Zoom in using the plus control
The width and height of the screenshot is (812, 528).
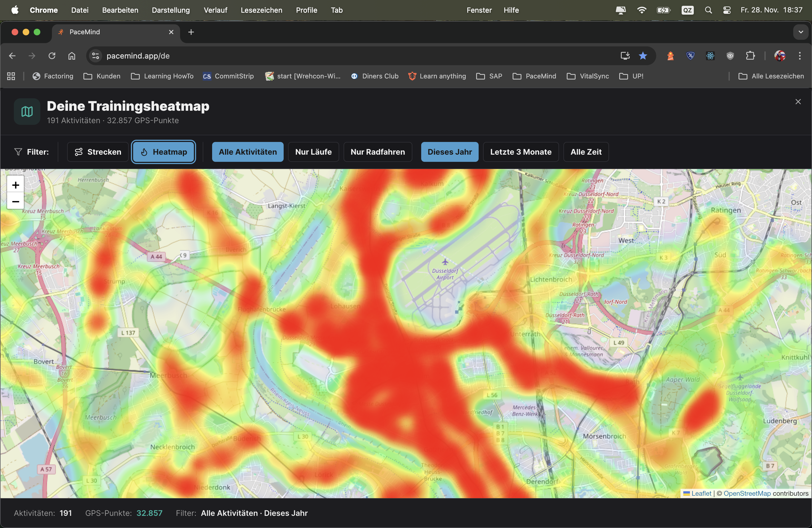pos(15,185)
